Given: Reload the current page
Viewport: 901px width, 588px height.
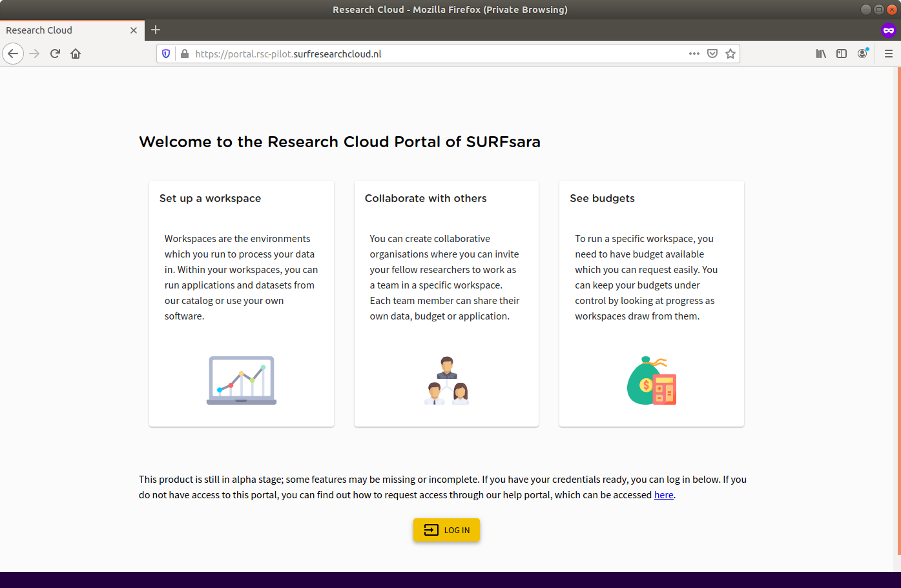Looking at the screenshot, I should pyautogui.click(x=55, y=54).
